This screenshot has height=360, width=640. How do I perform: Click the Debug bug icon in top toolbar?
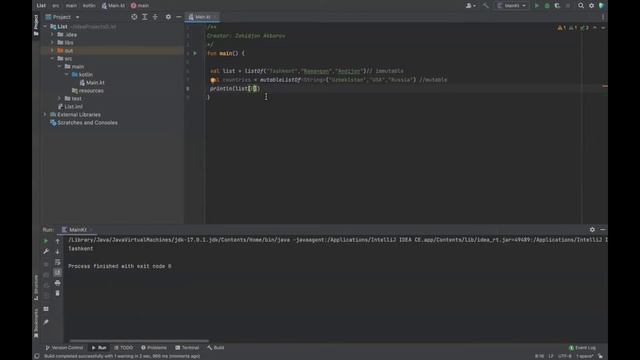pos(547,6)
